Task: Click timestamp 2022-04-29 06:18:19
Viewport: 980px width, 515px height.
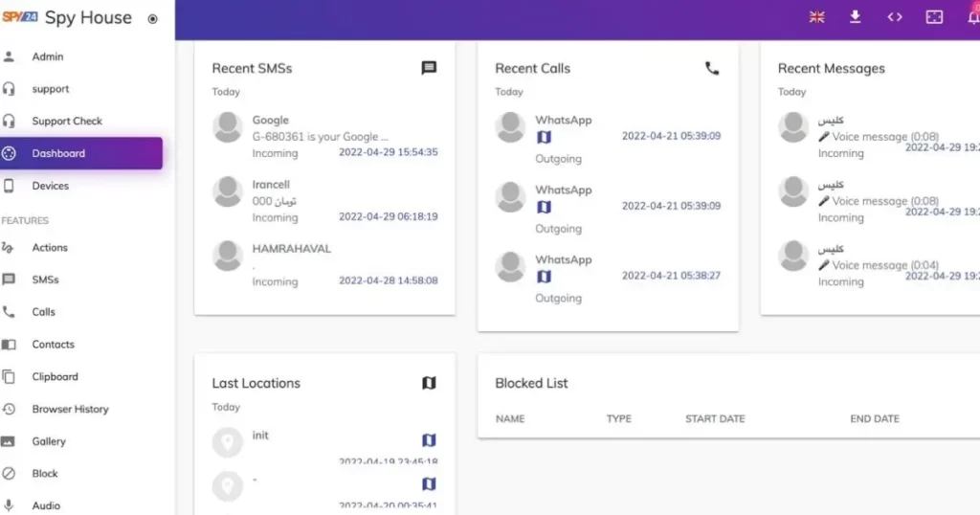Action: tap(389, 216)
